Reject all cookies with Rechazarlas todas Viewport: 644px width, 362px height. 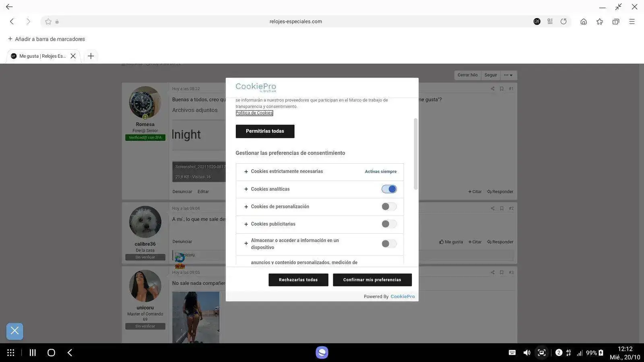(x=298, y=280)
